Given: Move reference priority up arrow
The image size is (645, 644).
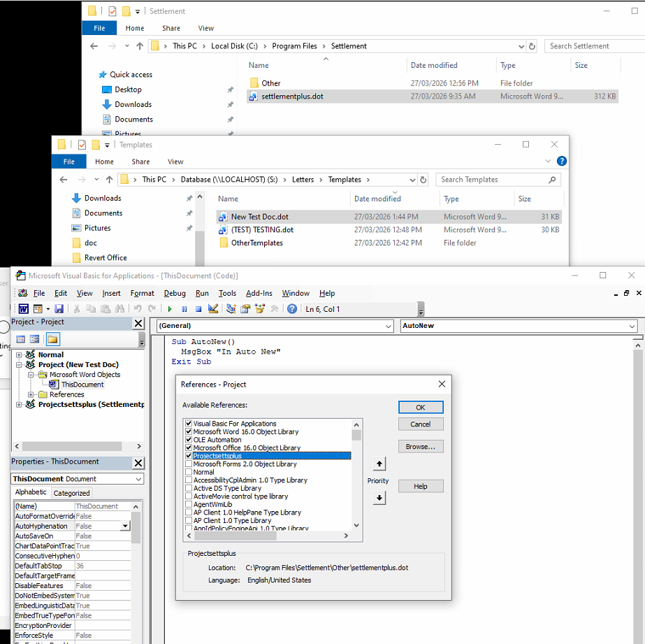Looking at the screenshot, I should pyautogui.click(x=379, y=464).
